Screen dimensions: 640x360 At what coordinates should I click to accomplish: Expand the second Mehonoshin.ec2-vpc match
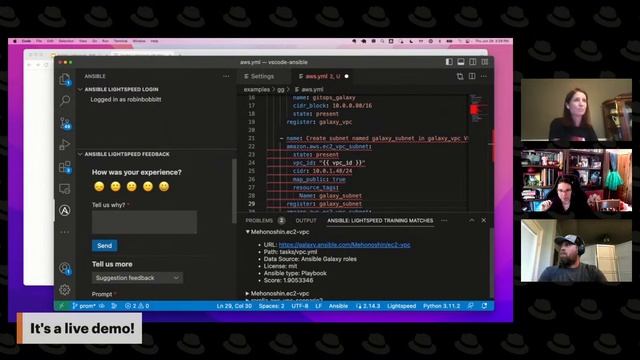click(247, 293)
